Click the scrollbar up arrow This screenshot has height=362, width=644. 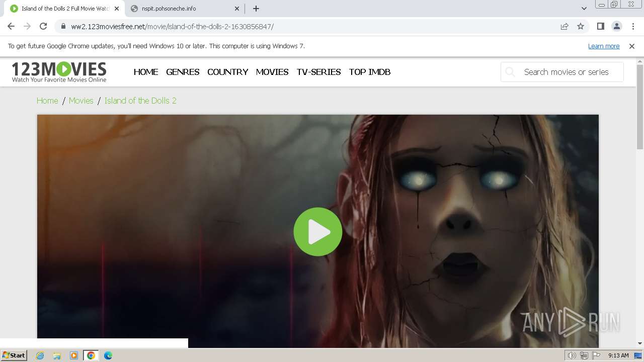[x=640, y=61]
